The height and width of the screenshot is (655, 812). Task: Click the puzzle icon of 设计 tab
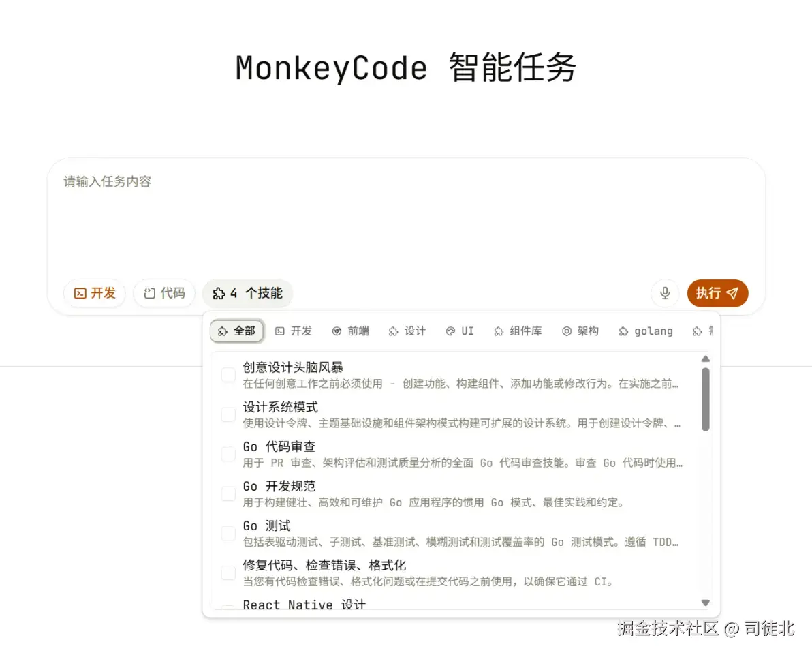coord(394,331)
